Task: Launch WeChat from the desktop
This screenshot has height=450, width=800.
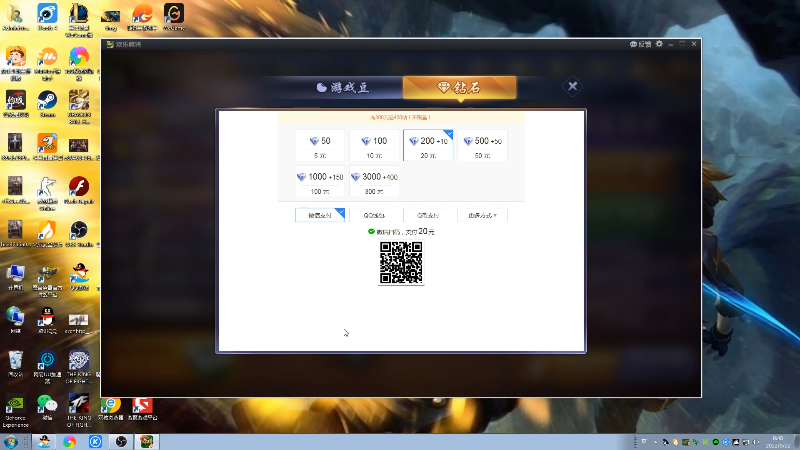Action: pos(47,407)
